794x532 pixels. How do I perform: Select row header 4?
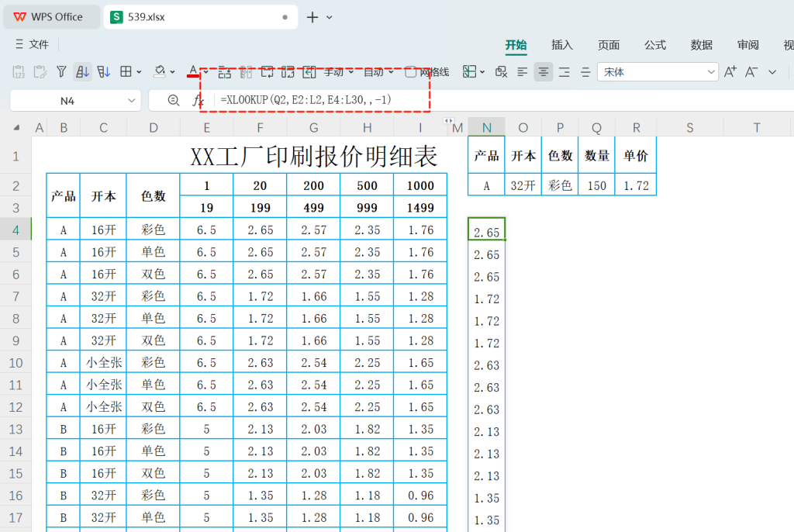tap(16, 230)
